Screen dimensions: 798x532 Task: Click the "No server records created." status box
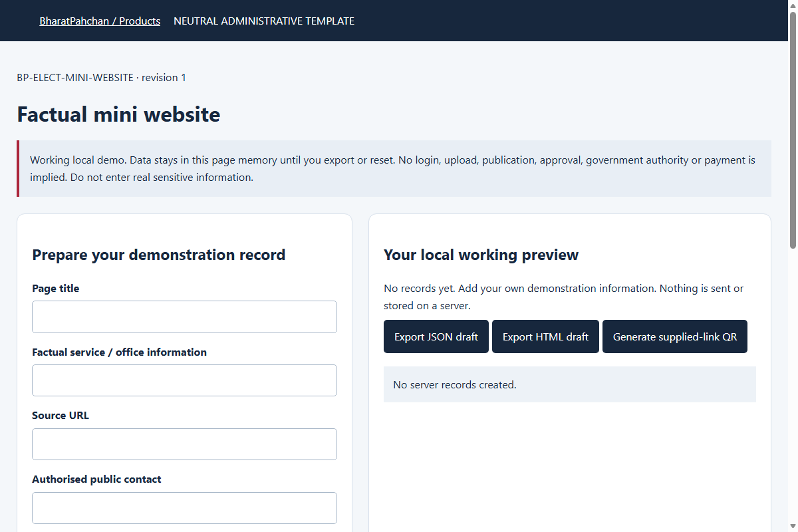pos(570,384)
